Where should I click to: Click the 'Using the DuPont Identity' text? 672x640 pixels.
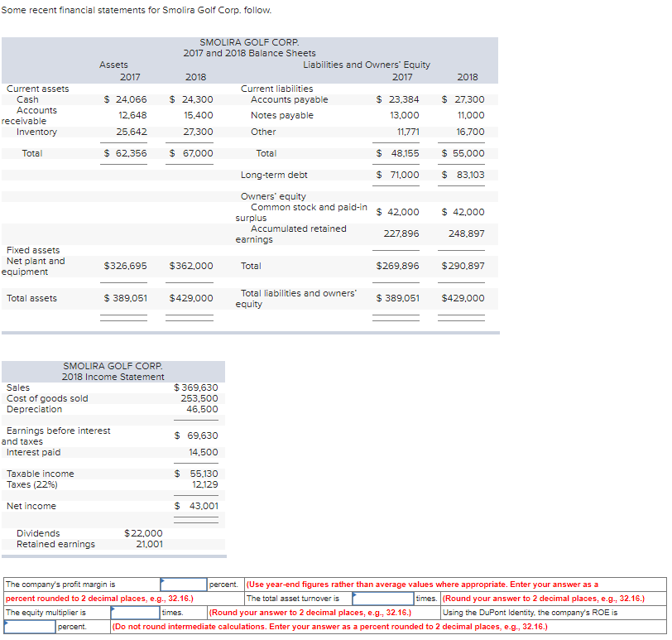530,613
